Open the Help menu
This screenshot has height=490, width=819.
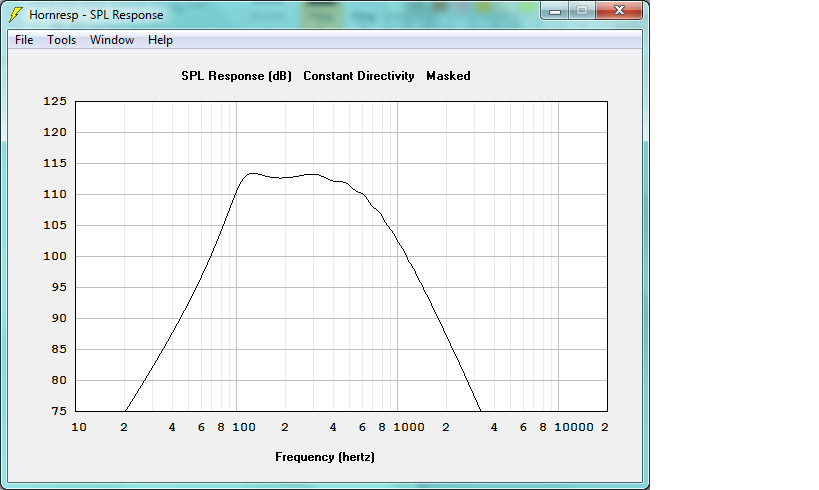click(x=160, y=40)
